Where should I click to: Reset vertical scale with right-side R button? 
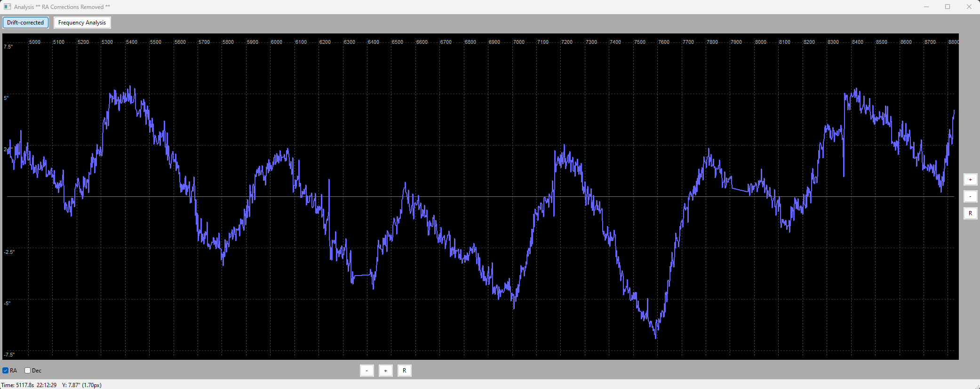(x=970, y=213)
